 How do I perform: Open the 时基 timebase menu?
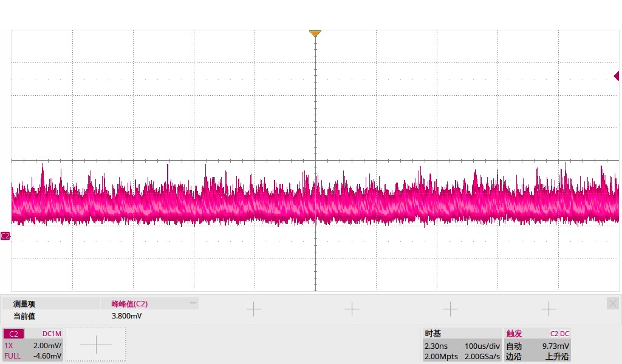pos(433,334)
